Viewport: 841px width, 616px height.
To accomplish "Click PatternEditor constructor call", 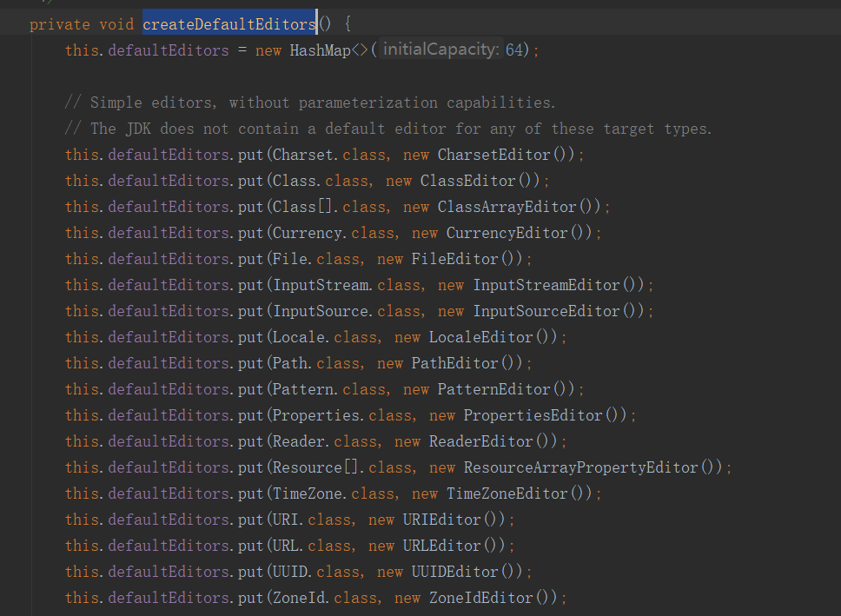I will [506, 389].
